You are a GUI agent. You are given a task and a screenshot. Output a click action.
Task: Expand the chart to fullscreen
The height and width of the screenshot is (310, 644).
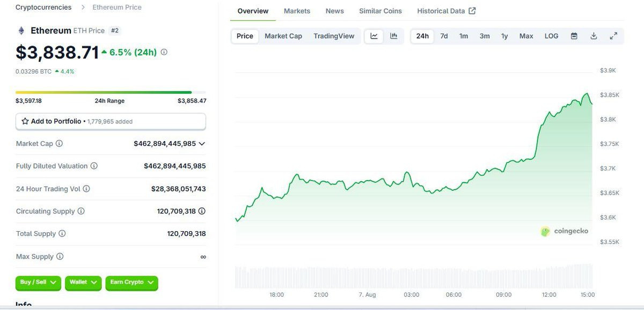point(613,36)
